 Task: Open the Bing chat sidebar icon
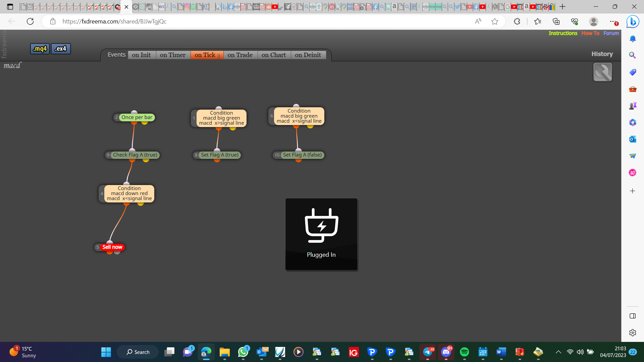pyautogui.click(x=633, y=22)
